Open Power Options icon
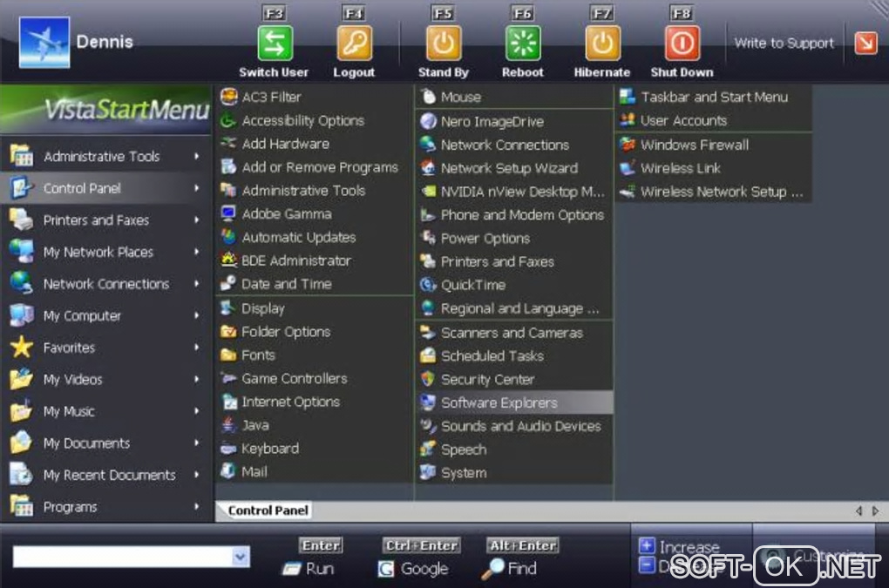 (x=428, y=238)
